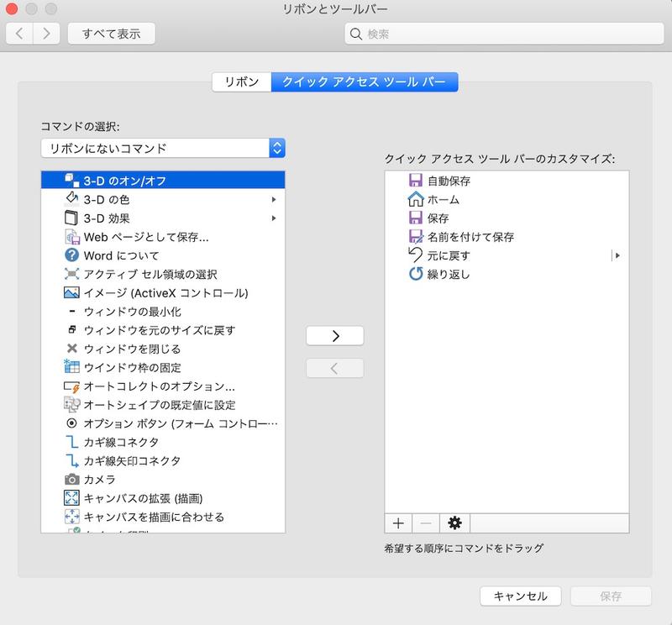
Task: Open the gear settings menu below the list
Action: 454,523
